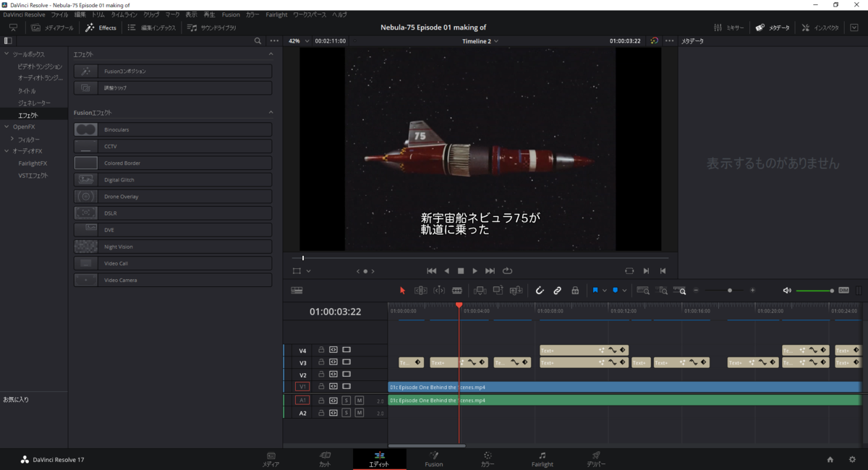This screenshot has height=470, width=868.
Task: Toggle the linked selection chain icon
Action: click(558, 290)
